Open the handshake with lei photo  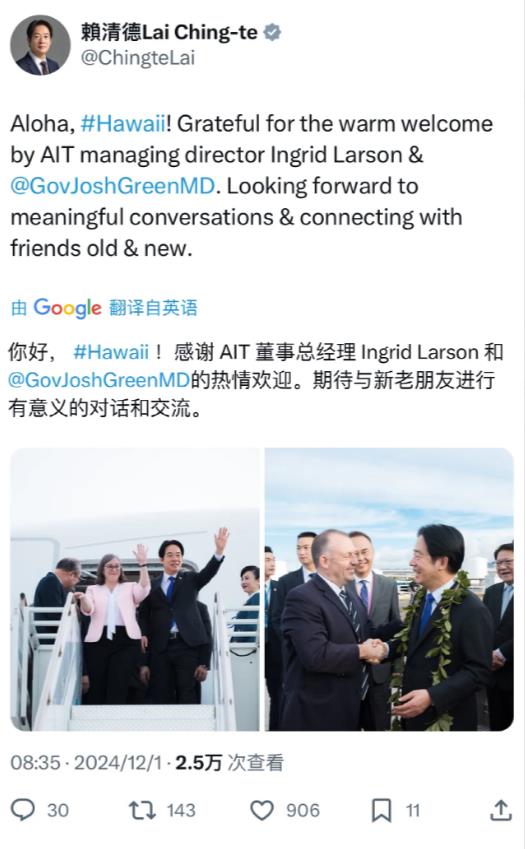coord(389,590)
